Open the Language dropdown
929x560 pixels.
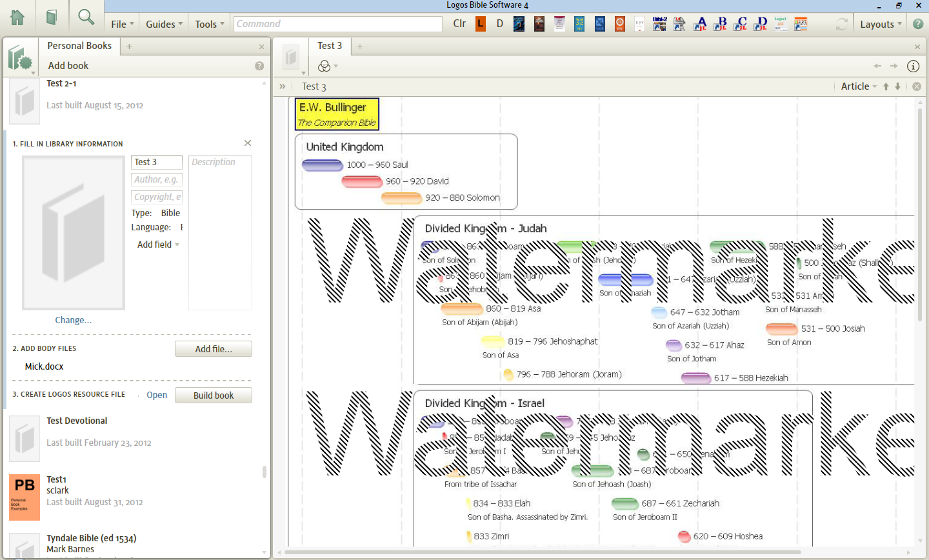181,227
